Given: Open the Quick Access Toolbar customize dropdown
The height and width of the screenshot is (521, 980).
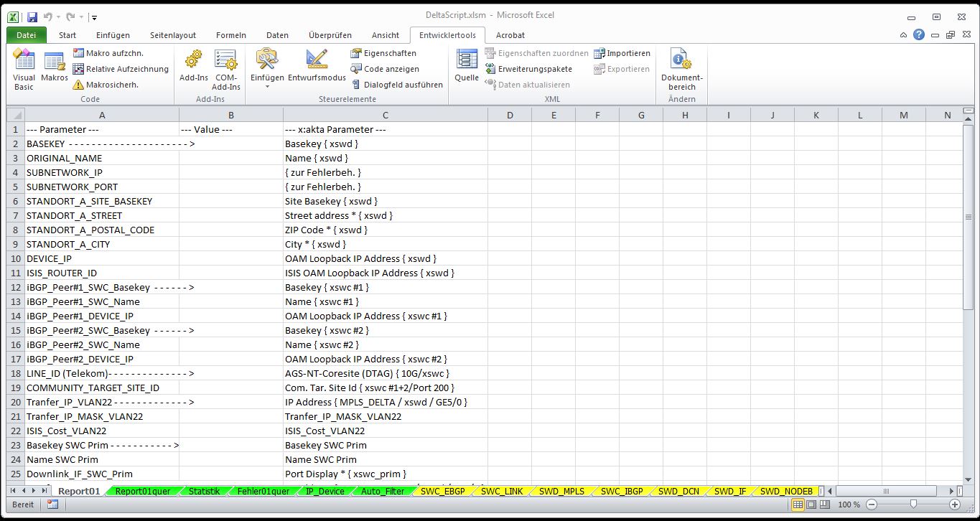Looking at the screenshot, I should pos(94,17).
